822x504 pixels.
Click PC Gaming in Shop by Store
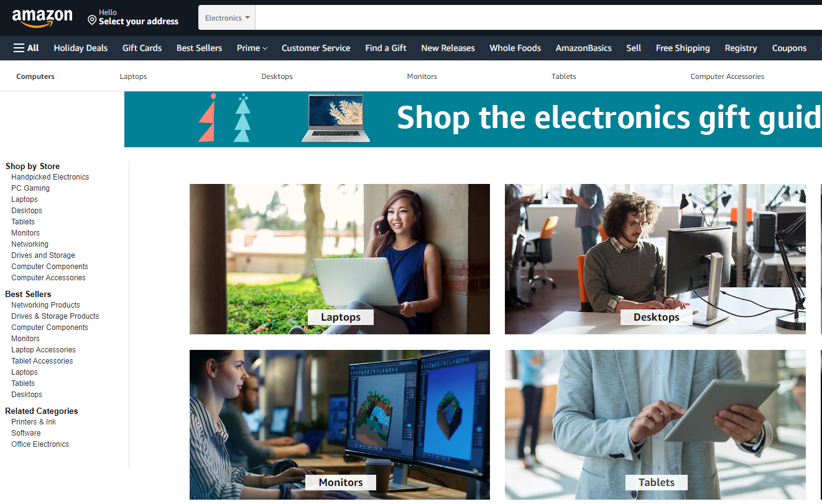tap(30, 188)
